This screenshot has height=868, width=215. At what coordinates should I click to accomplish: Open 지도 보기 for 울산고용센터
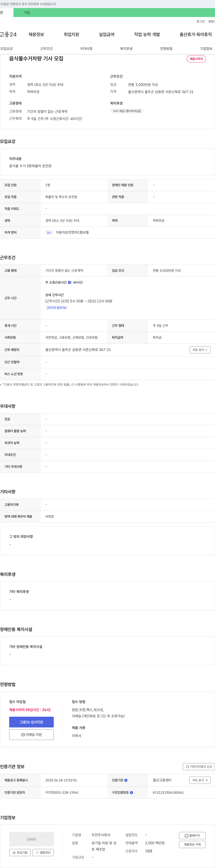tap(200, 780)
